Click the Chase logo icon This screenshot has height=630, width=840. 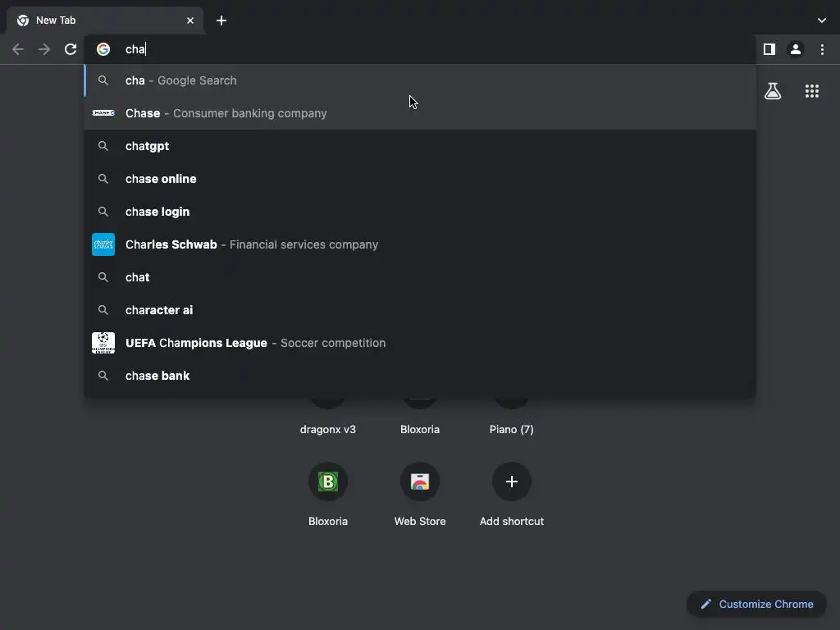[x=103, y=113]
